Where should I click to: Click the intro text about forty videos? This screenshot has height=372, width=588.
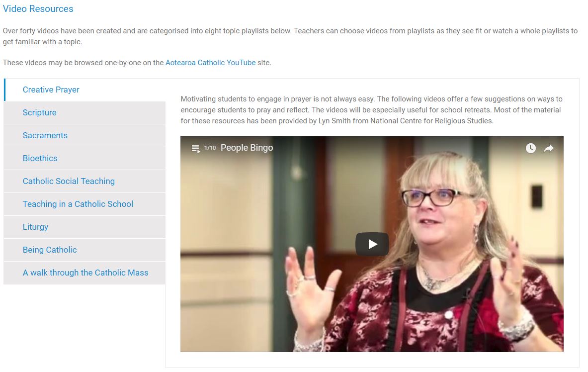(x=290, y=36)
